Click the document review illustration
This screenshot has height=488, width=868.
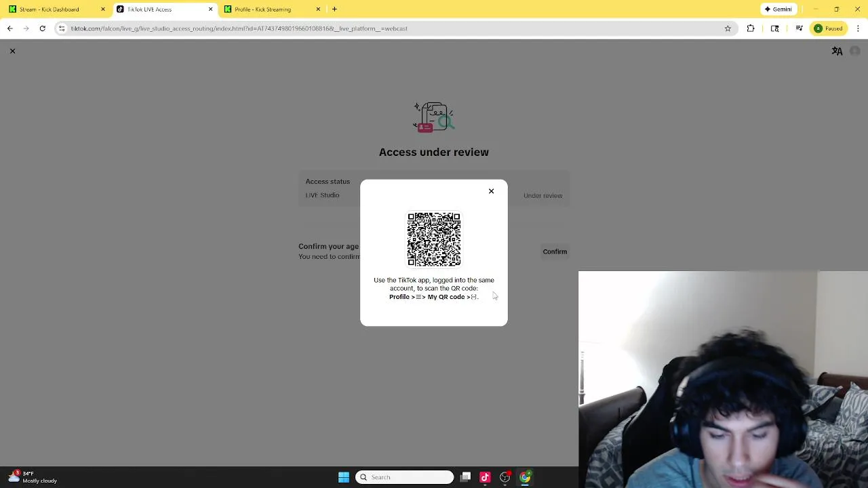pyautogui.click(x=434, y=117)
